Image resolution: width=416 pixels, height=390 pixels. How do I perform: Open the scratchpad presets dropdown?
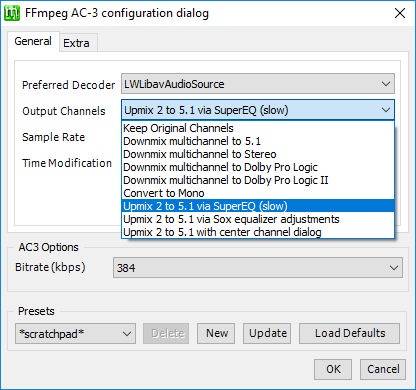(x=75, y=333)
